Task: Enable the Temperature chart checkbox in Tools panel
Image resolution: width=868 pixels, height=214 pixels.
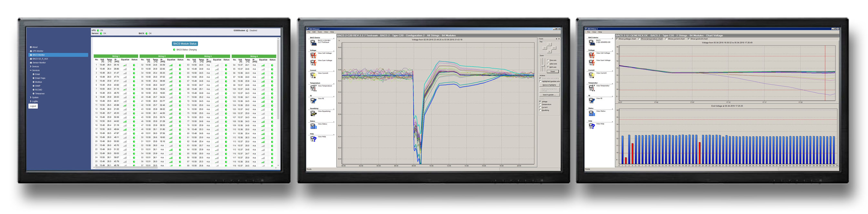Action: [540, 105]
